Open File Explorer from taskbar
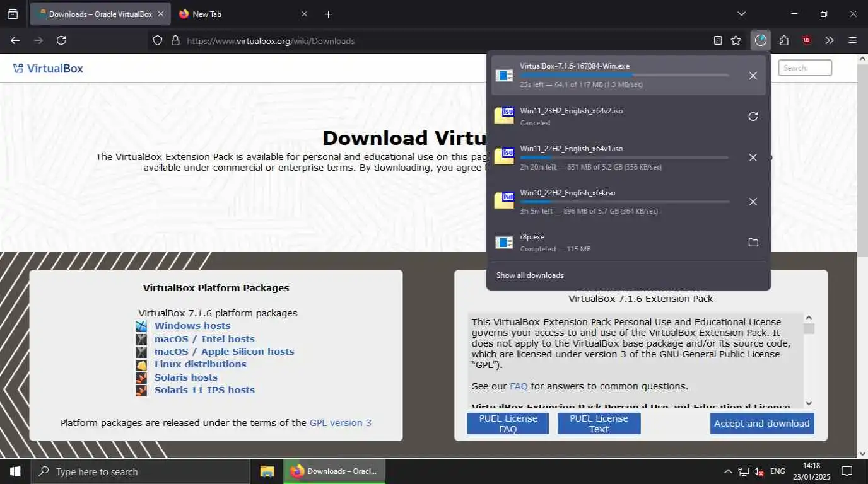This screenshot has width=868, height=484. [x=267, y=471]
